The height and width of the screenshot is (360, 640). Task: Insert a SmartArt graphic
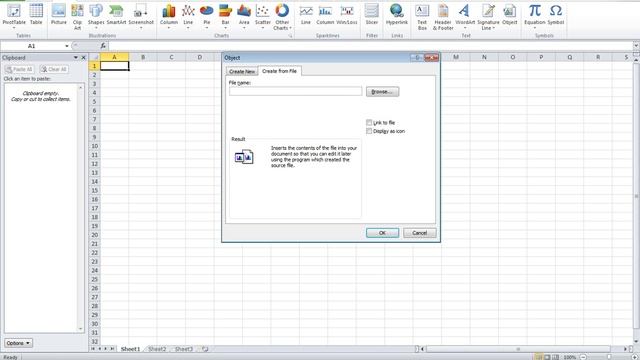(116, 15)
